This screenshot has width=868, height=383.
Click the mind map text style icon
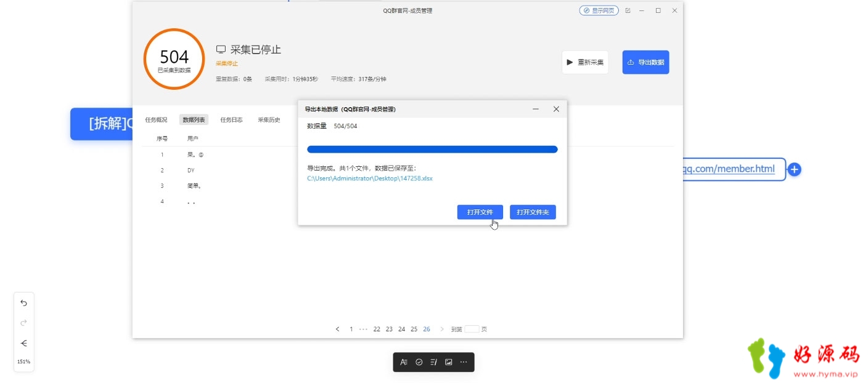point(404,362)
